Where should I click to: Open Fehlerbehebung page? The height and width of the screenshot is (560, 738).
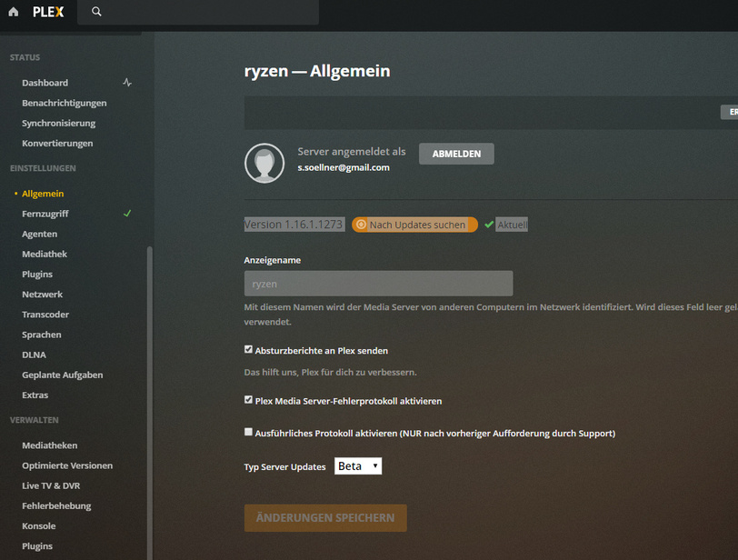click(x=56, y=505)
